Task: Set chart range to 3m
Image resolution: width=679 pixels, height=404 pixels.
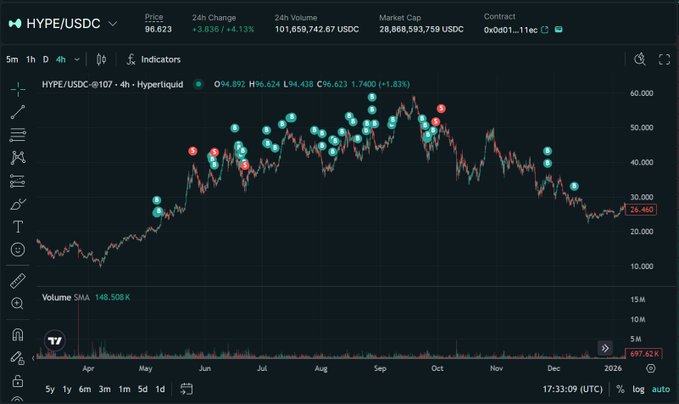Action: tap(104, 389)
